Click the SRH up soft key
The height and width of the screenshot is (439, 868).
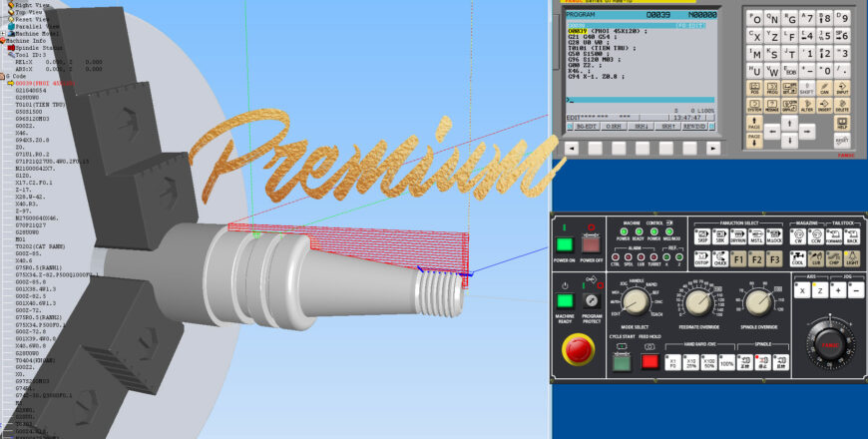667,127
